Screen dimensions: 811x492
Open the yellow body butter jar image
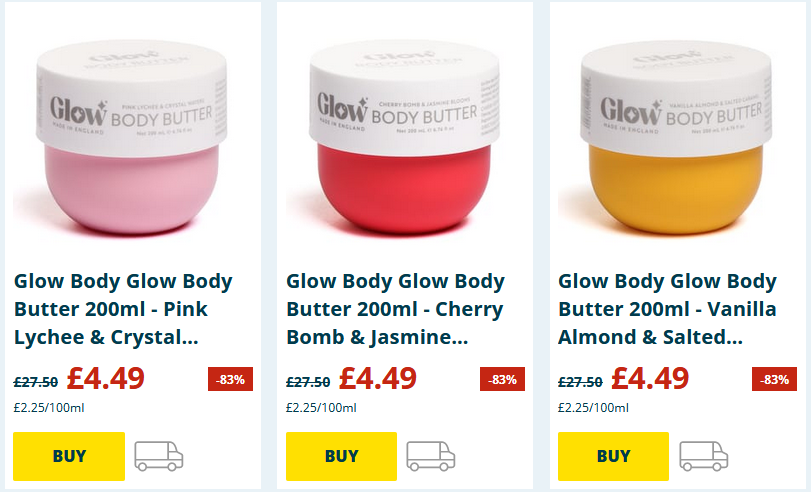coord(677,137)
